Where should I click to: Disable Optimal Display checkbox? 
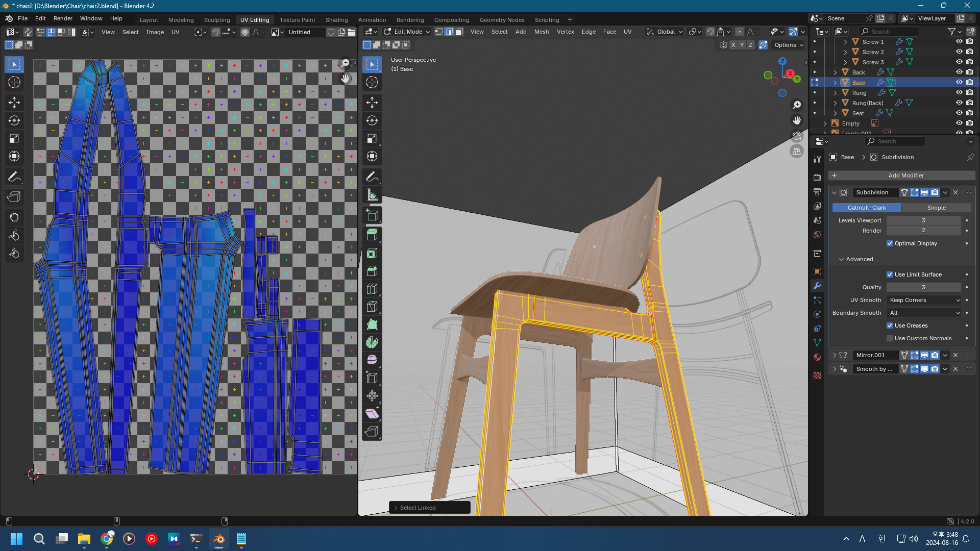890,243
